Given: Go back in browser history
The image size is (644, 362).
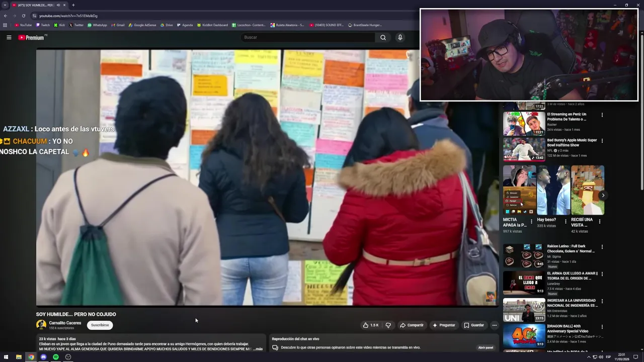Looking at the screenshot, I should pos(5,16).
